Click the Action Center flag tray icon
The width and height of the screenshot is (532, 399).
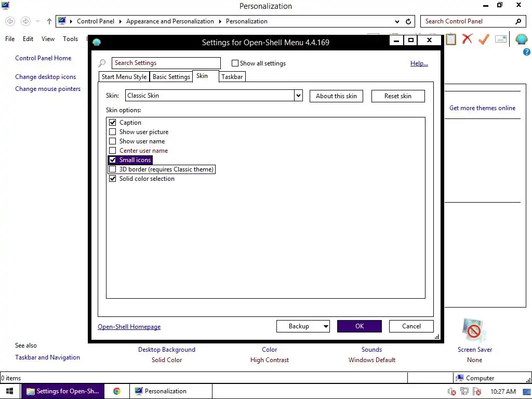[x=477, y=392]
